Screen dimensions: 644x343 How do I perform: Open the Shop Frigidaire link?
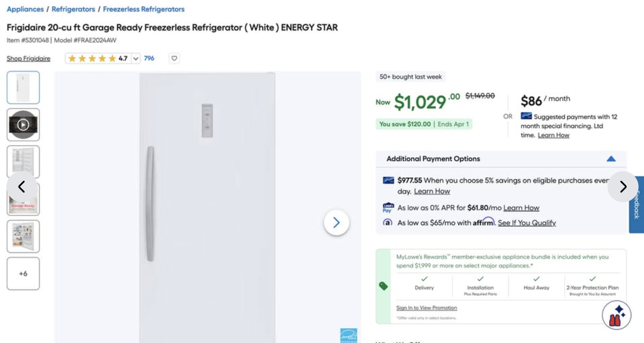(28, 58)
